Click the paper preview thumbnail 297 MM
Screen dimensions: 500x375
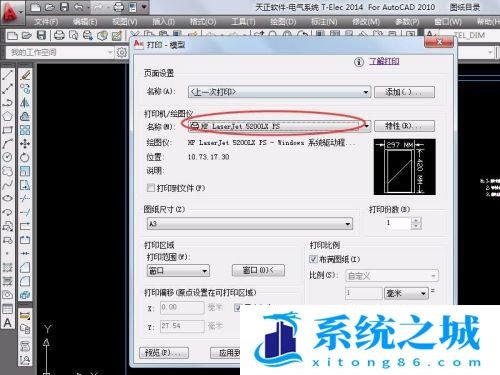click(x=405, y=167)
